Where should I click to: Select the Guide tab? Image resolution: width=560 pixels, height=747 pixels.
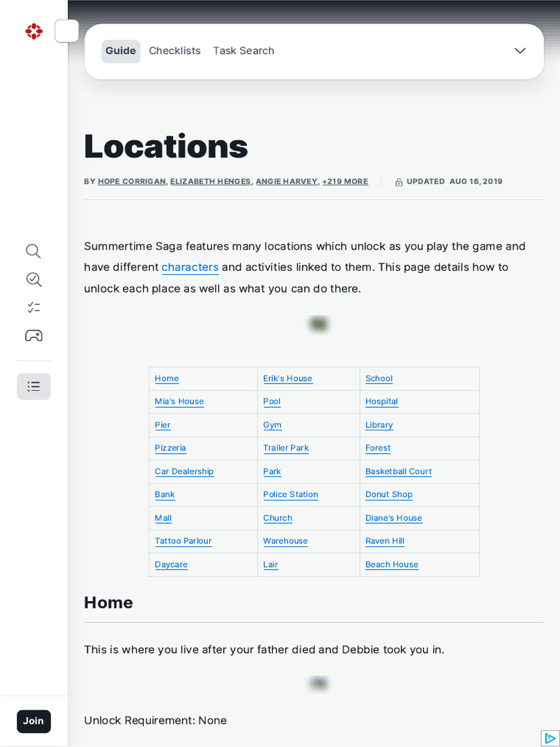click(x=120, y=51)
